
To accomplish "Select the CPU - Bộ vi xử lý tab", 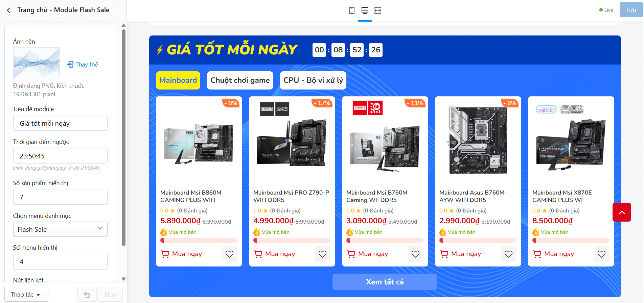I will tap(313, 80).
